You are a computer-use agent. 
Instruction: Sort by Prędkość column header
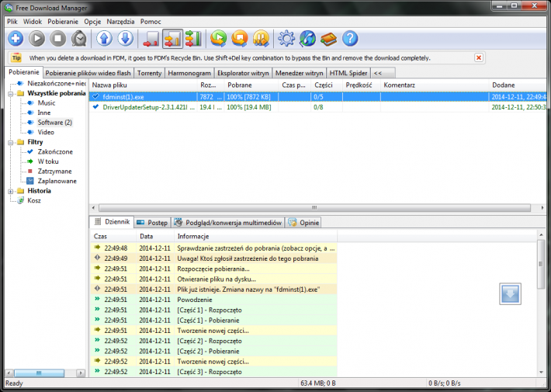[361, 85]
